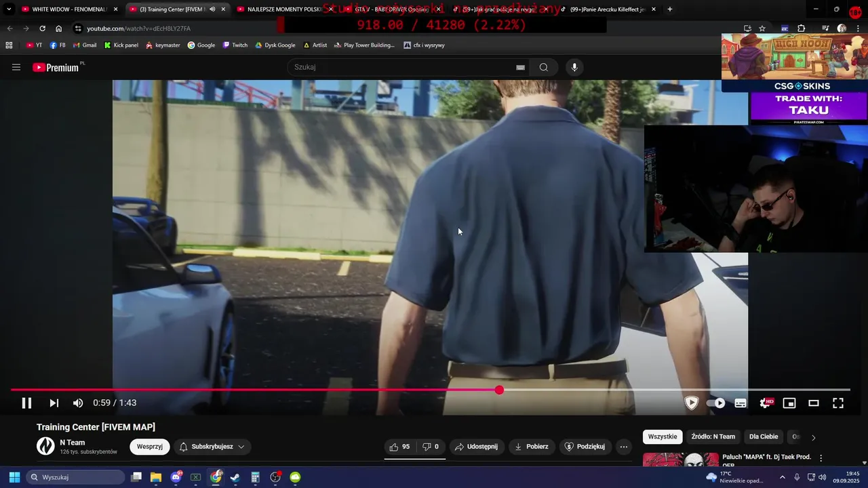Click the shield extension icon in player
This screenshot has height=488, width=868.
click(x=692, y=403)
